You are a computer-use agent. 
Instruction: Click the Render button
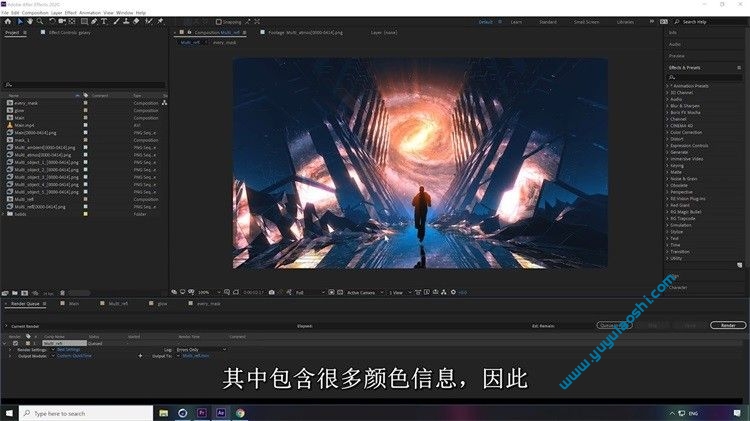[x=728, y=325]
